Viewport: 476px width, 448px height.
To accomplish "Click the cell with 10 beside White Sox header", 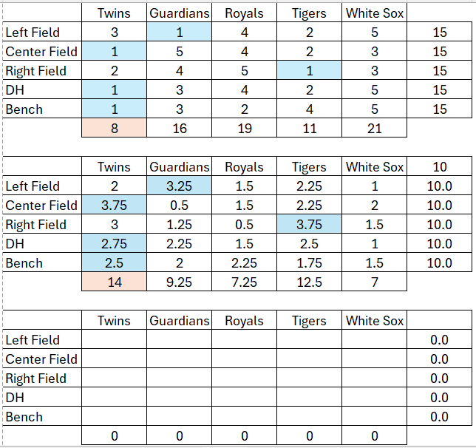I will 439,167.
